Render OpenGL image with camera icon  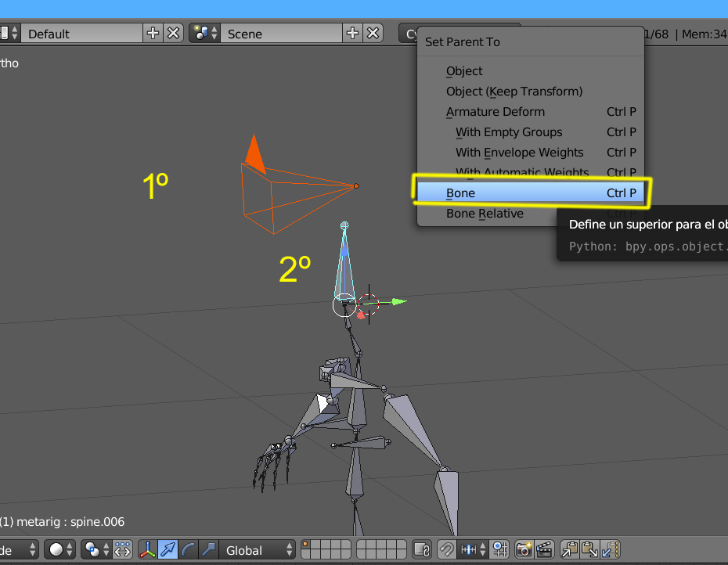pos(524,550)
